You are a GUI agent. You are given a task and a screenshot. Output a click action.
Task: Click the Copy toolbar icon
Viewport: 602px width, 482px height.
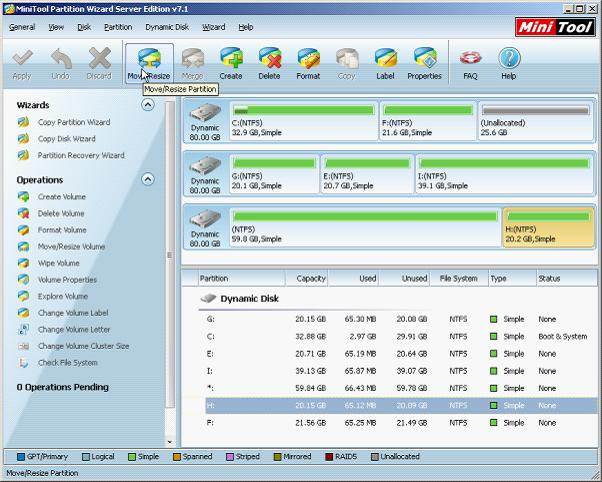click(x=347, y=58)
